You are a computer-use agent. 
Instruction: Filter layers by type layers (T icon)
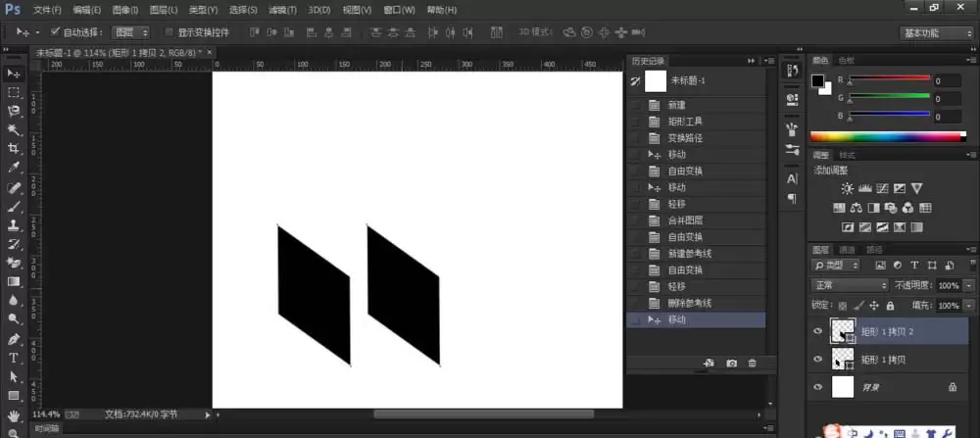(914, 265)
